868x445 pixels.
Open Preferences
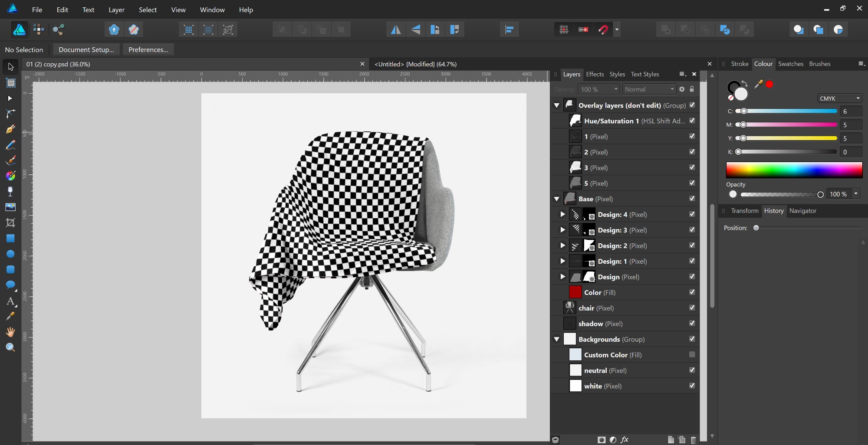point(148,49)
